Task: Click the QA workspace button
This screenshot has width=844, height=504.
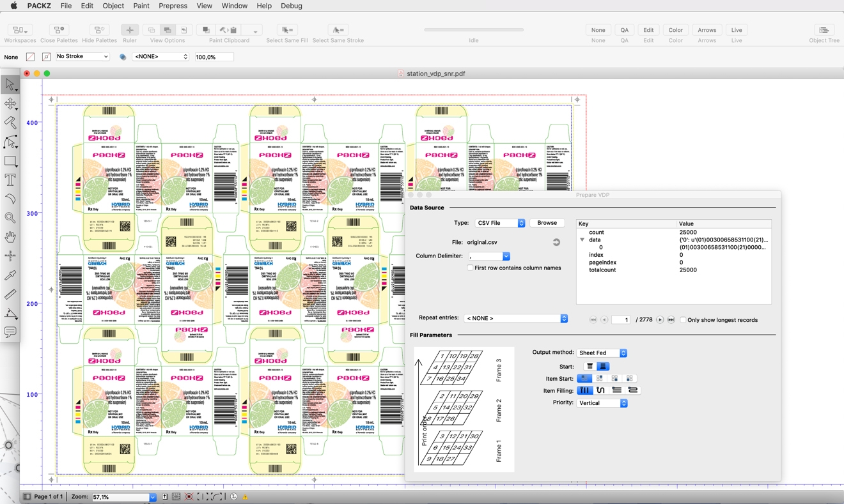Action: 624,30
